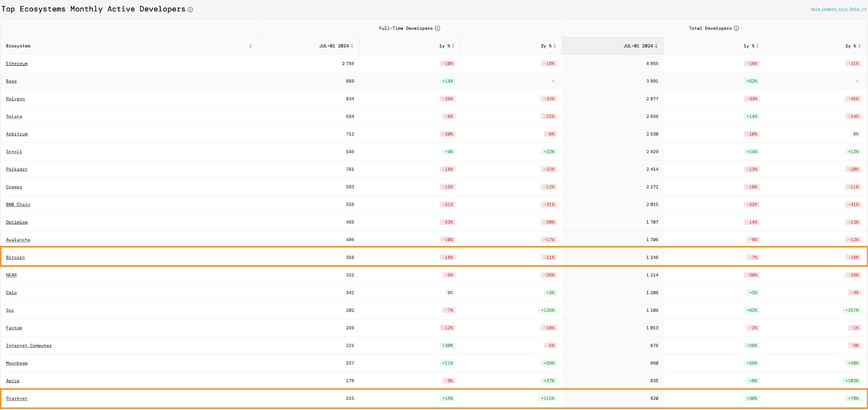
Task: Open the Celo ecosystem link
Action: [11, 292]
